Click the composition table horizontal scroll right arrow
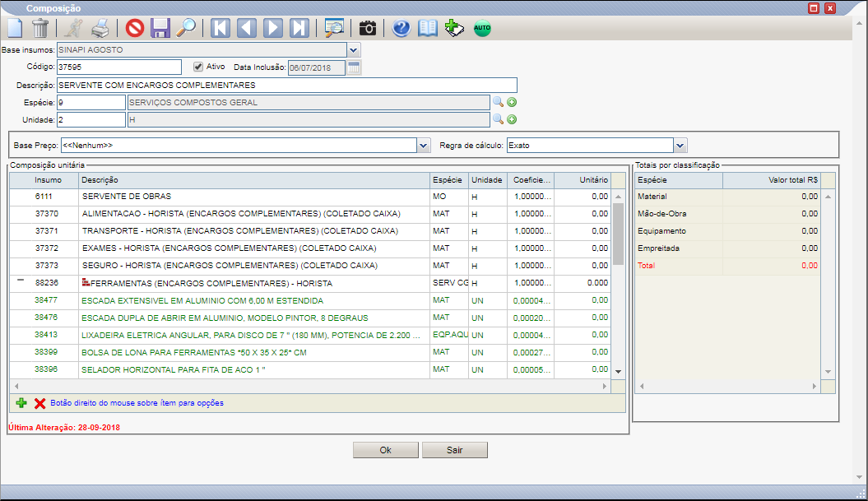This screenshot has height=501, width=868. pyautogui.click(x=605, y=387)
